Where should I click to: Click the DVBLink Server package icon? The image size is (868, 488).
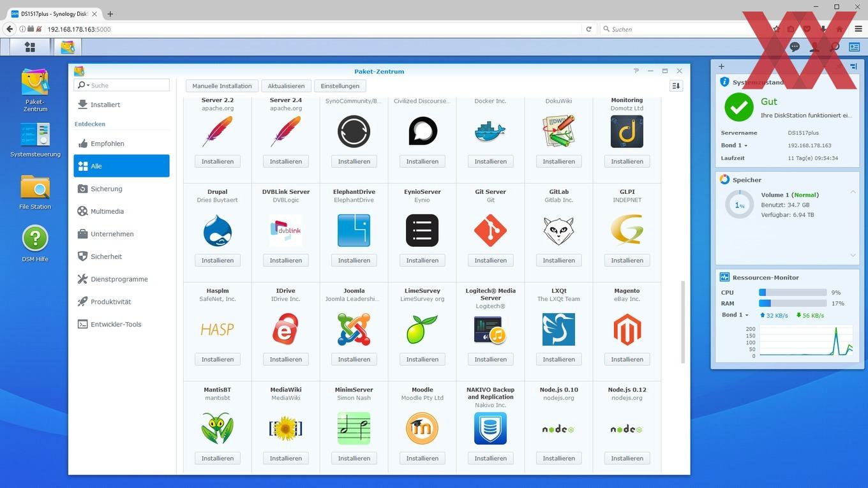[286, 230]
